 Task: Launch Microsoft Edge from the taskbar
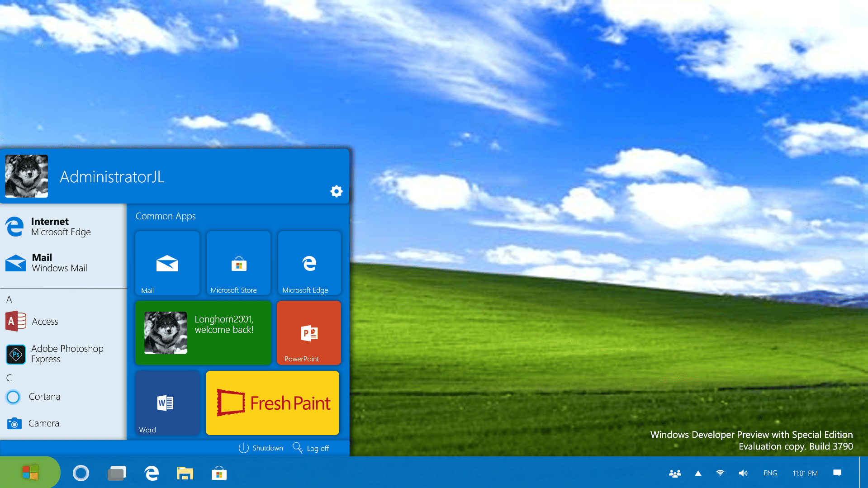click(x=152, y=473)
